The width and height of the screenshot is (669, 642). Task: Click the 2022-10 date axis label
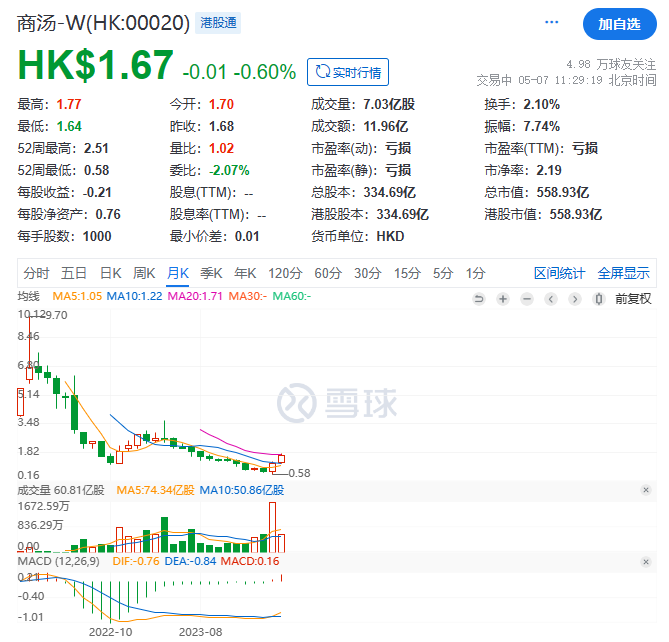[111, 632]
